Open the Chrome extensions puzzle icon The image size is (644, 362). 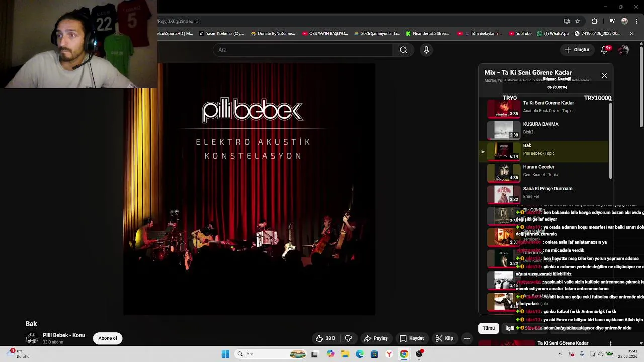coord(595,21)
